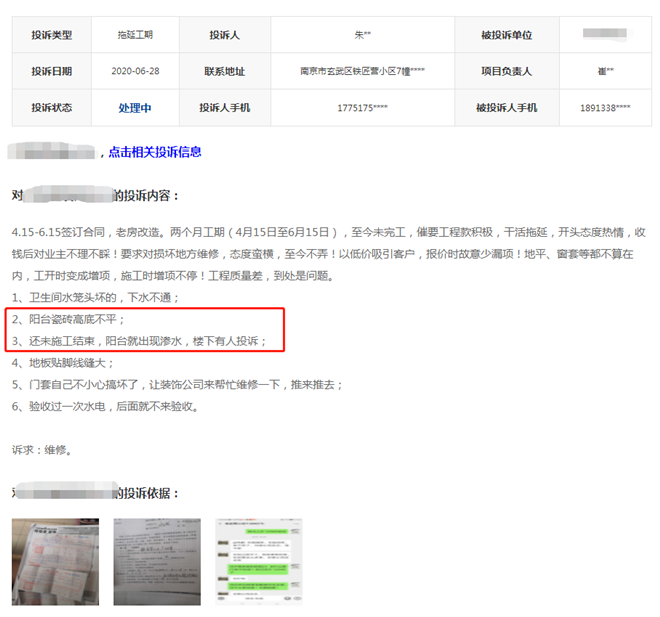Click item 4 about 地板贴脚线缝大
The height and width of the screenshot is (617, 660).
coord(63,363)
